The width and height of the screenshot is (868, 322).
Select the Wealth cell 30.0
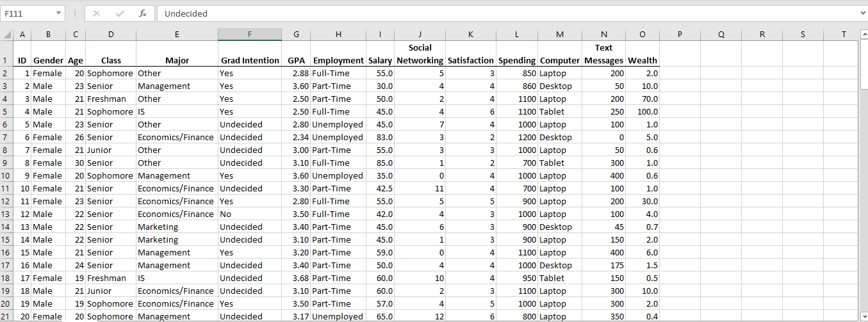pyautogui.click(x=643, y=201)
